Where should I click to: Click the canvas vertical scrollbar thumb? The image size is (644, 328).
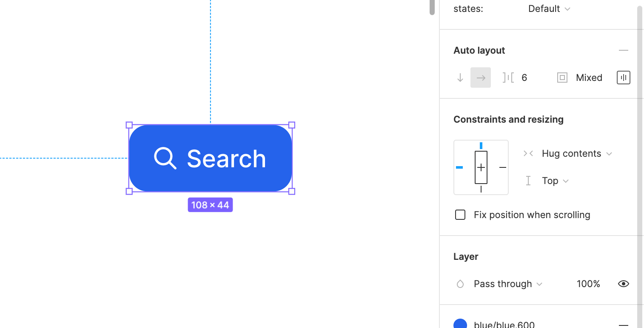click(x=432, y=7)
